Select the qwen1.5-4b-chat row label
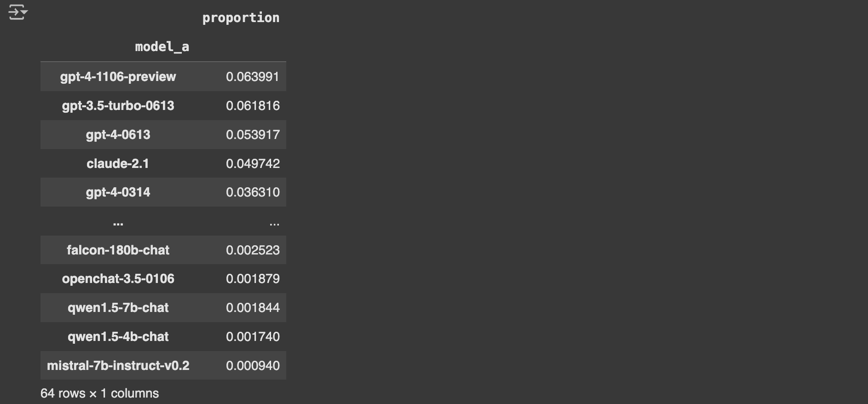The height and width of the screenshot is (404, 868). (118, 336)
